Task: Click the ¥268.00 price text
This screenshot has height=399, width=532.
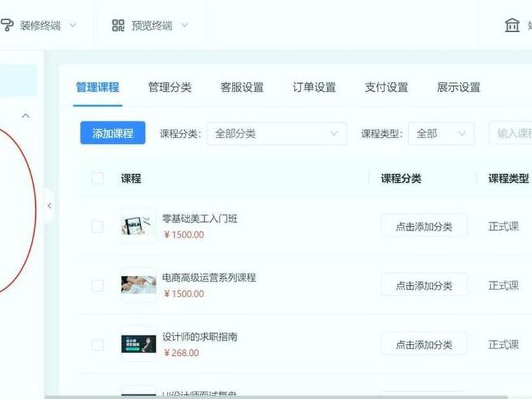Action: [x=181, y=353]
